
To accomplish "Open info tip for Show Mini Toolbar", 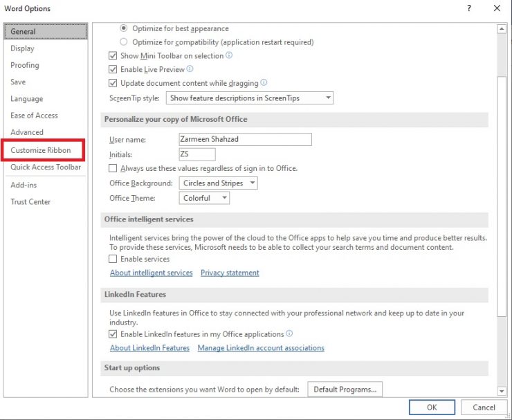I will (229, 55).
